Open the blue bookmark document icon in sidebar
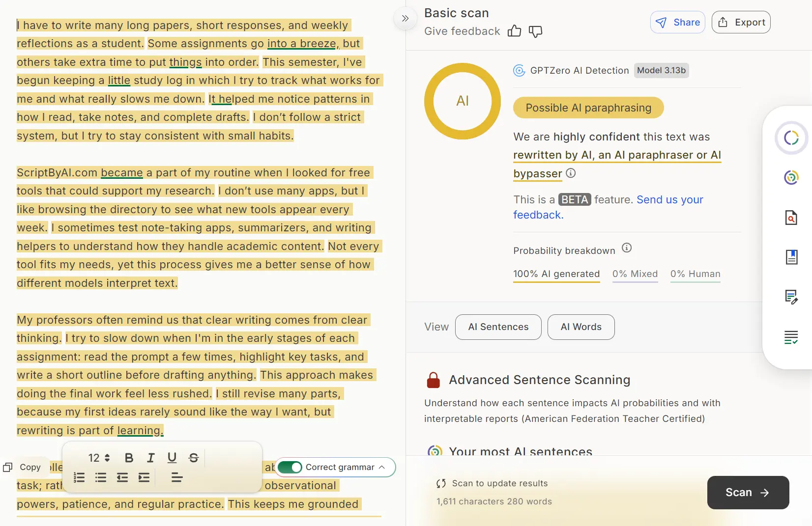 click(791, 257)
